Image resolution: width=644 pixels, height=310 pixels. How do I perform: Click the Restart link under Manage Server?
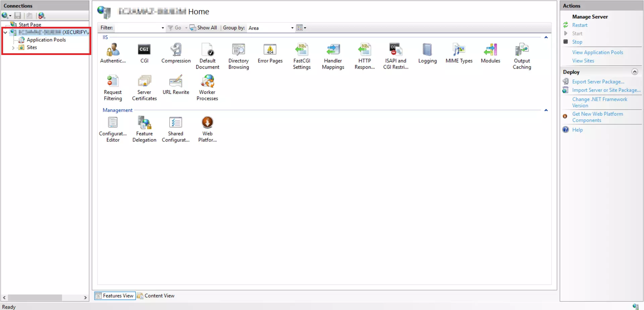pos(580,25)
